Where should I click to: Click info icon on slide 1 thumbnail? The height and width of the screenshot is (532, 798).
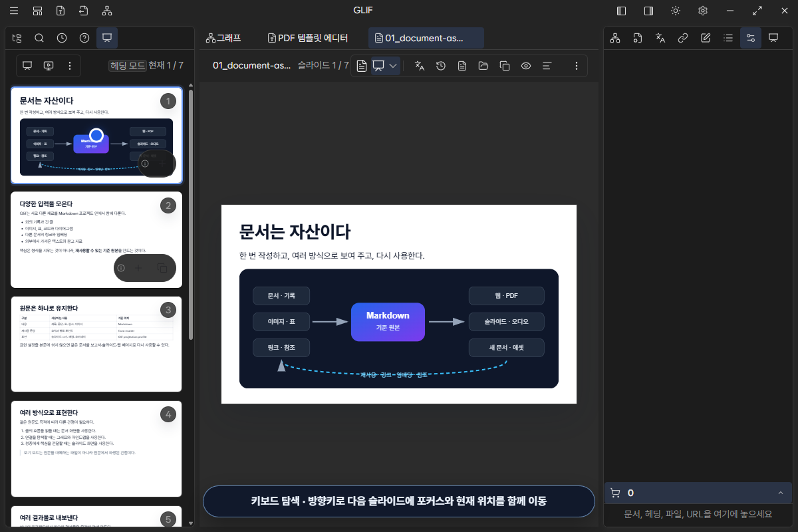[145, 164]
